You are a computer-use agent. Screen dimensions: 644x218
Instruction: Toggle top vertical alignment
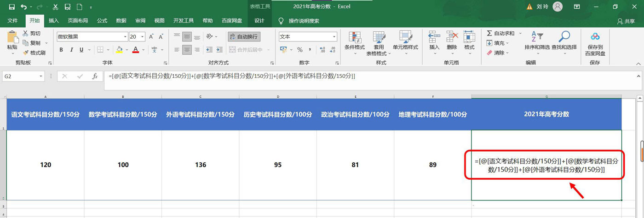pos(177,36)
